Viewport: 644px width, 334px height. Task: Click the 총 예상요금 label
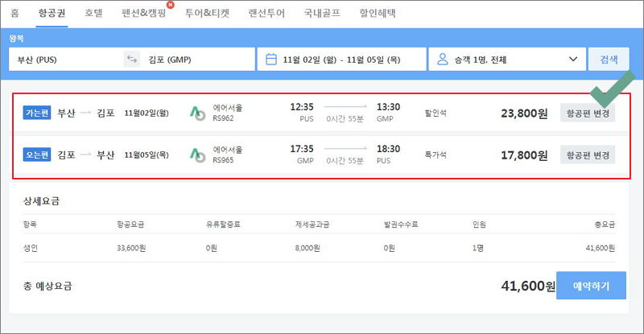click(47, 286)
